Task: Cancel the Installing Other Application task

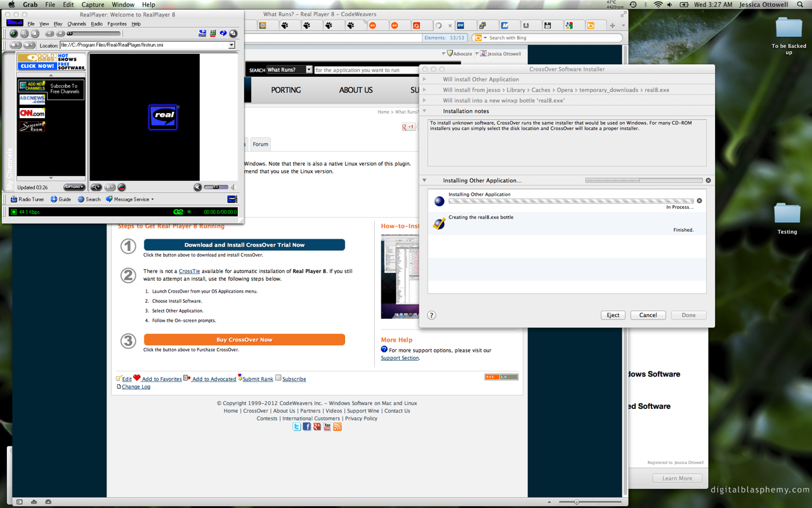Action: pos(699,201)
